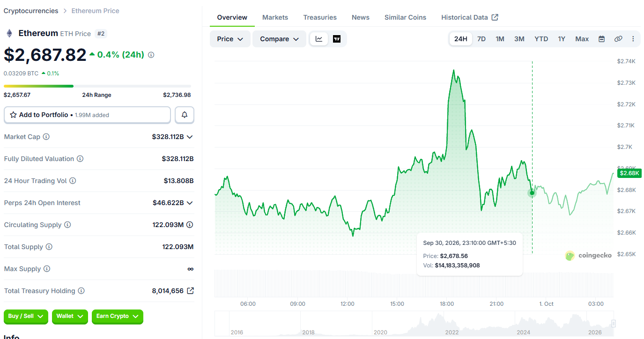Open the Historical Data link
This screenshot has height=339, width=644.
pos(470,17)
